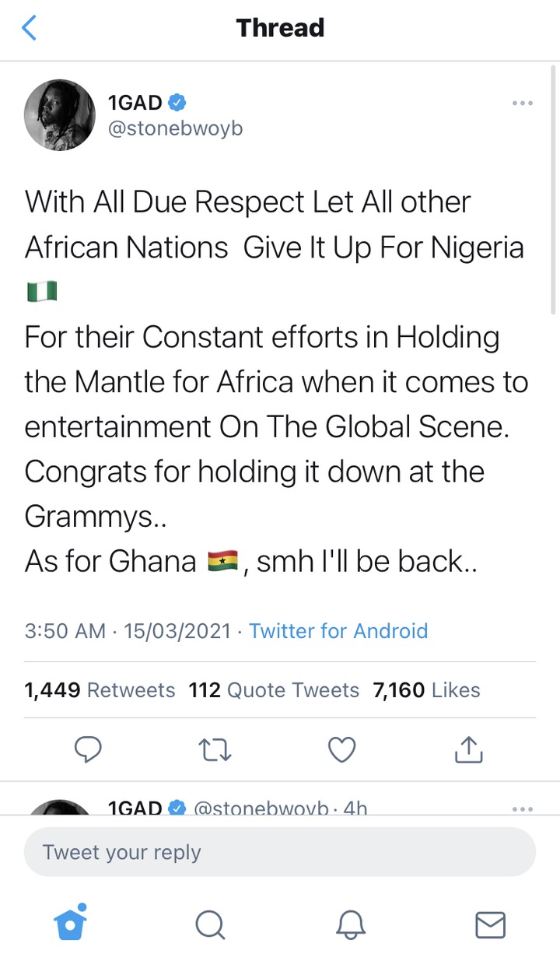Go back using the top-left arrow
This screenshot has width=560, height=961.
[x=29, y=28]
